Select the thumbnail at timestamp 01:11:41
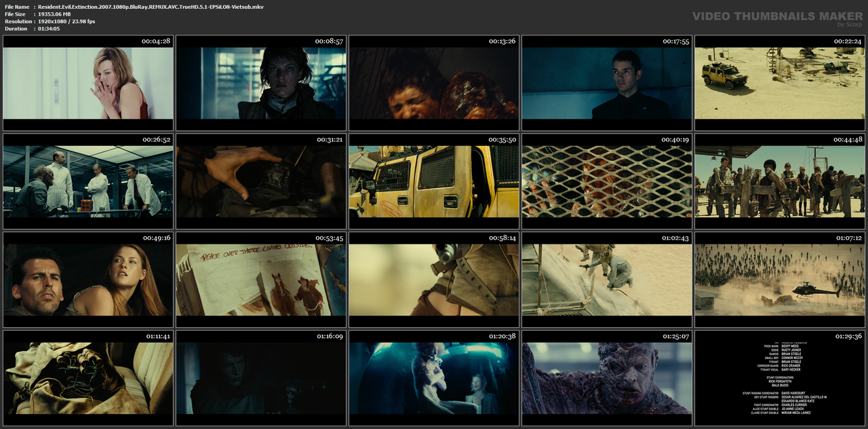 coord(88,378)
